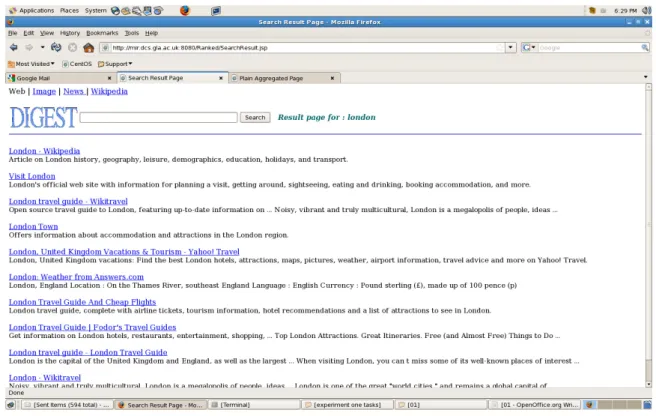Open the Help menu
Viewport: 656px width, 416px height.
(151, 33)
